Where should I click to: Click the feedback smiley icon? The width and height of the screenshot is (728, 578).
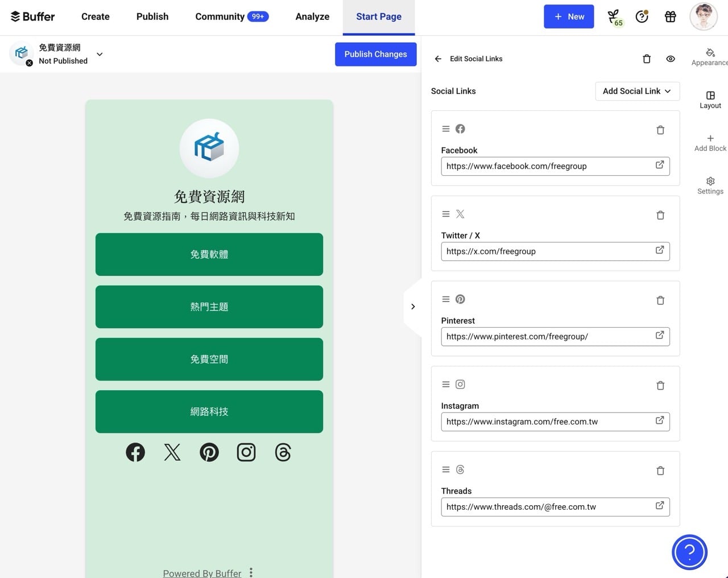point(642,16)
